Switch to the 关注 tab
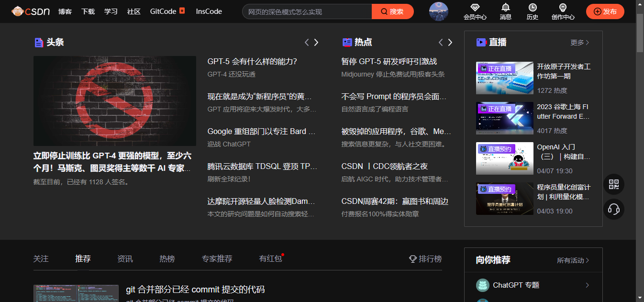This screenshot has height=302, width=644. click(41, 259)
